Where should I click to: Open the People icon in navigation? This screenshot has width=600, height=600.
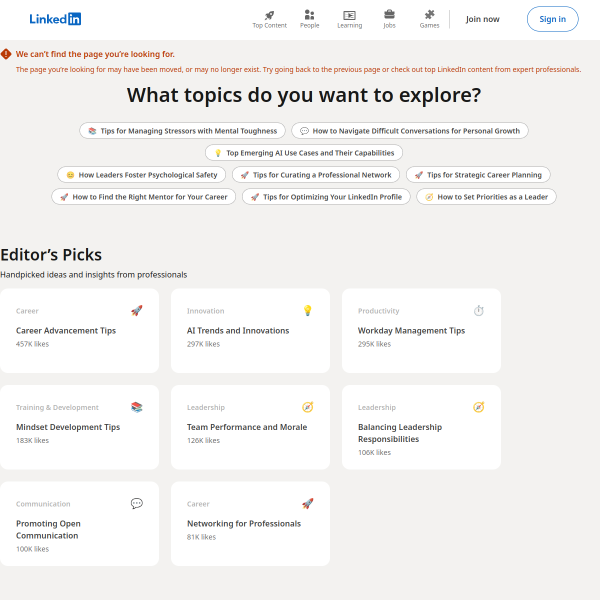309,15
